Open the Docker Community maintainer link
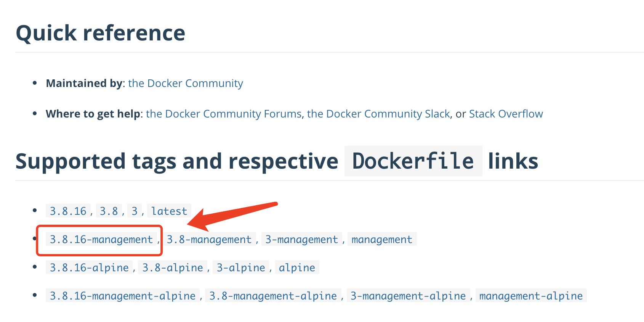This screenshot has width=644, height=322. (186, 83)
